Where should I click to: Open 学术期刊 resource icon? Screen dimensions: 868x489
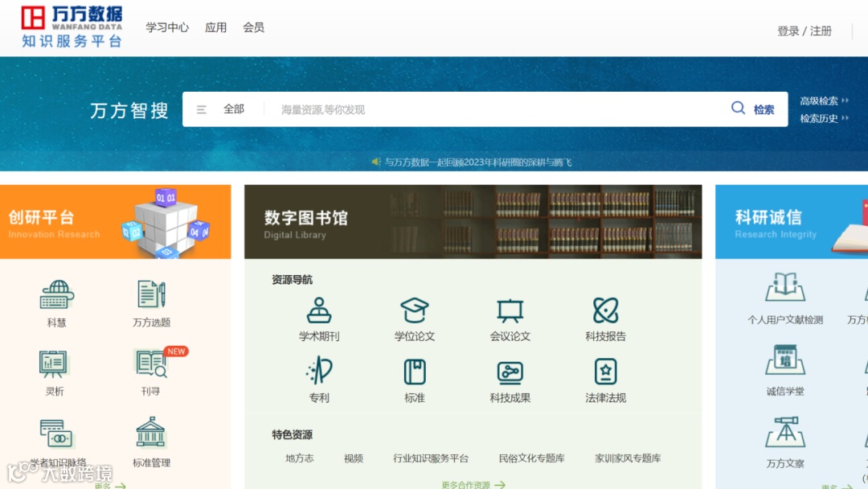tap(319, 310)
